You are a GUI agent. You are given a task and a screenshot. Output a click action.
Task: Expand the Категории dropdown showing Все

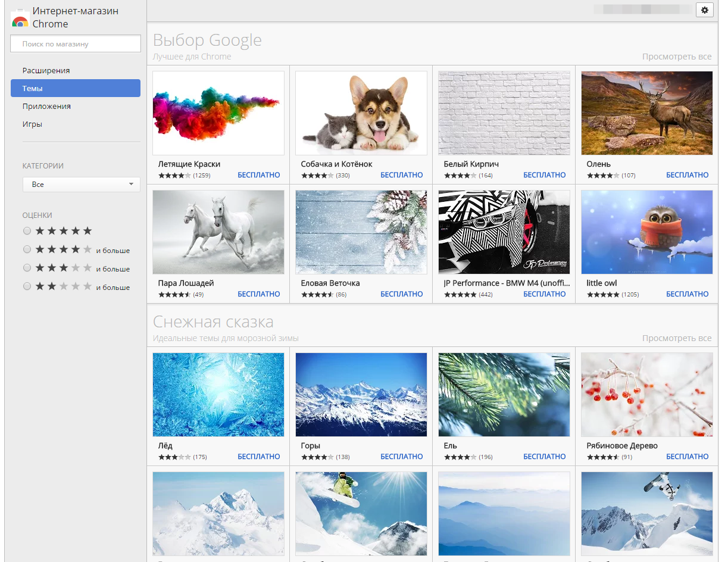pos(82,185)
